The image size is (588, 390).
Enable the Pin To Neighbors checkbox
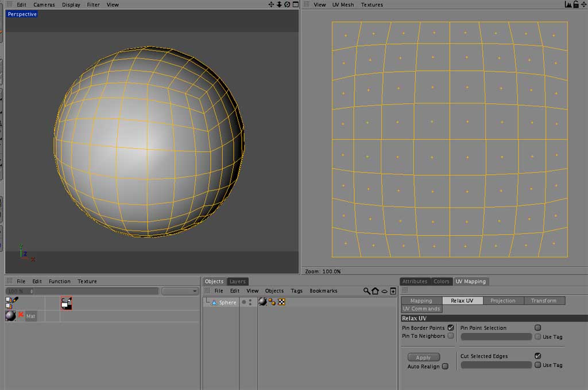(x=450, y=337)
